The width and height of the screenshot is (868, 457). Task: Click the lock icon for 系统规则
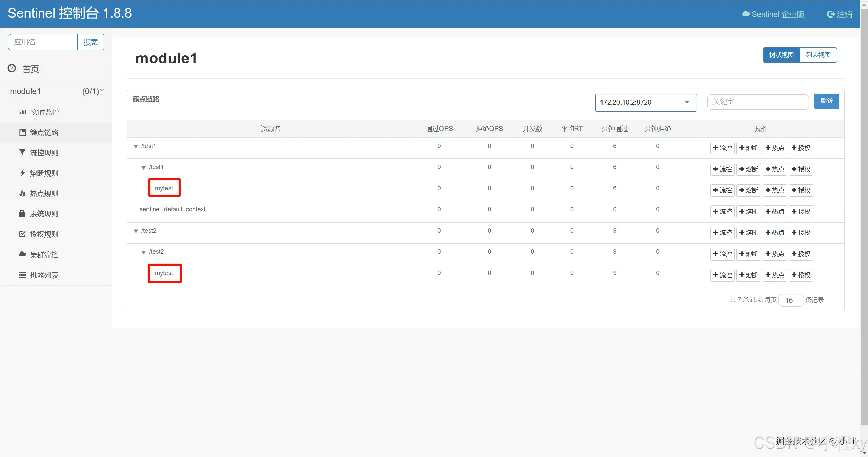pos(22,214)
